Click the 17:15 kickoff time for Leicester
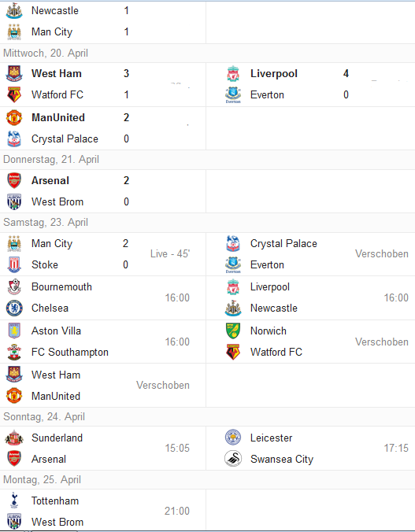This screenshot has height=532, width=415. pyautogui.click(x=396, y=449)
